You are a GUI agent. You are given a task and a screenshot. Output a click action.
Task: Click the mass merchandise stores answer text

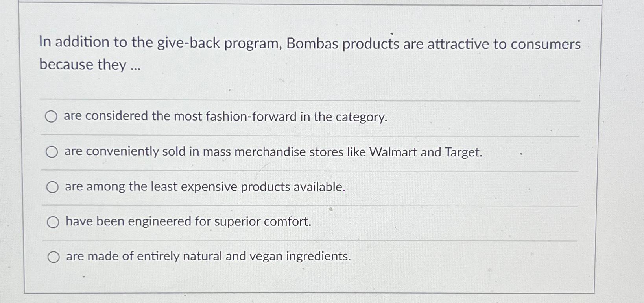tap(274, 152)
